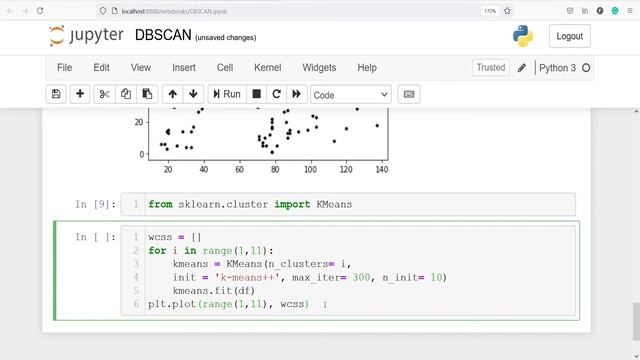Image resolution: width=640 pixels, height=360 pixels.
Task: Click the scrollbar down arrow
Action: coord(636,356)
